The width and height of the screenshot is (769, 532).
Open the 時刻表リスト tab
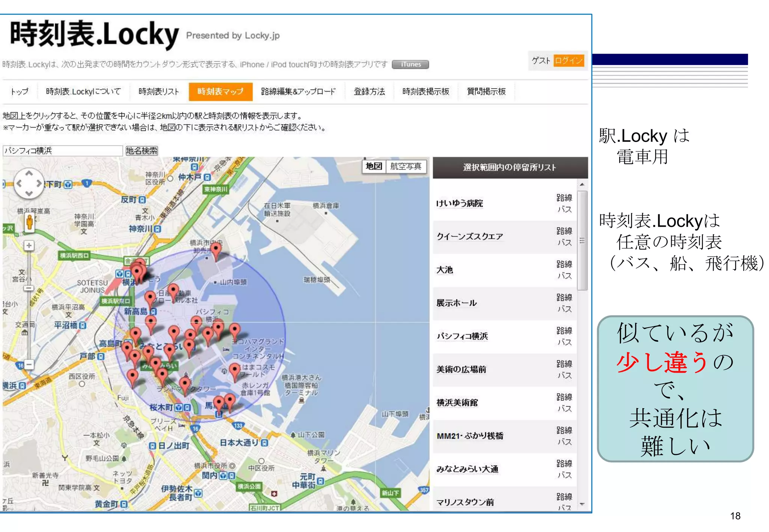pyautogui.click(x=159, y=92)
